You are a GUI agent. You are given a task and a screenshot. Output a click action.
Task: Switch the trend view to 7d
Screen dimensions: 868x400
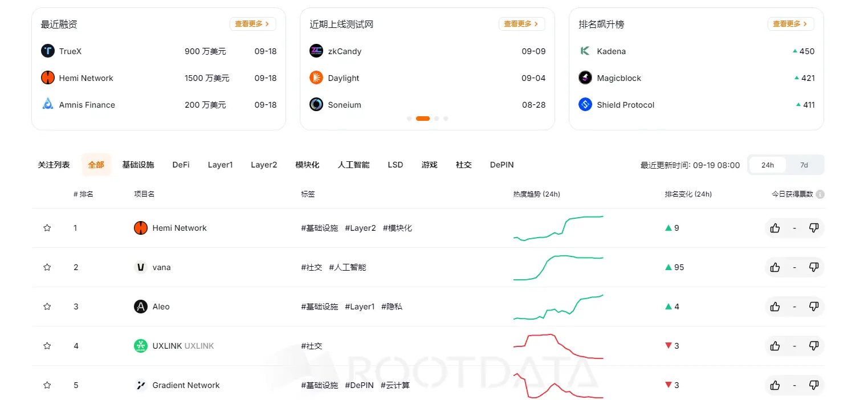[x=804, y=165]
